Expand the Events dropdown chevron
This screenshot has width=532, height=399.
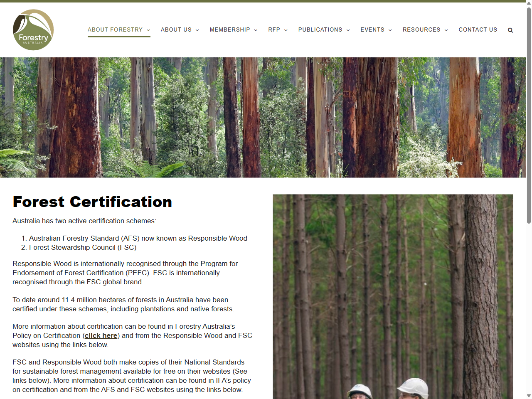[390, 30]
